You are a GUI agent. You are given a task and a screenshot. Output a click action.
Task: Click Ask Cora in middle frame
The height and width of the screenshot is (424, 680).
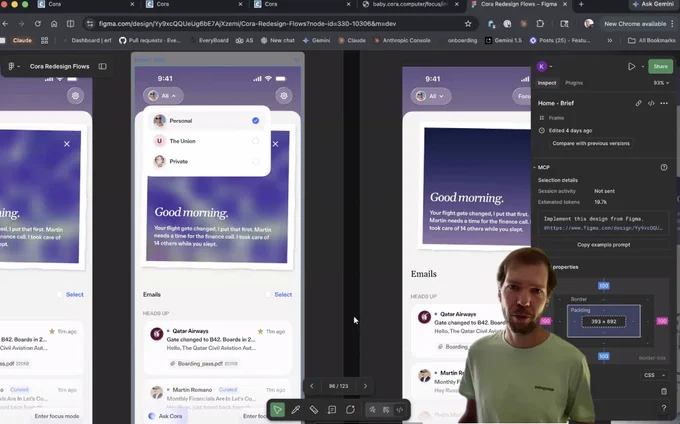(165, 416)
